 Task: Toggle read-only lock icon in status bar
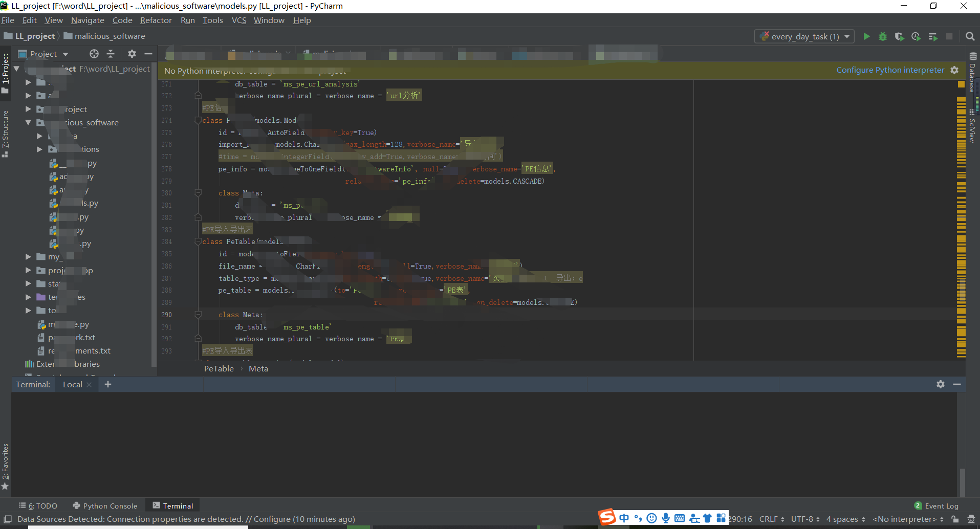coord(955,519)
